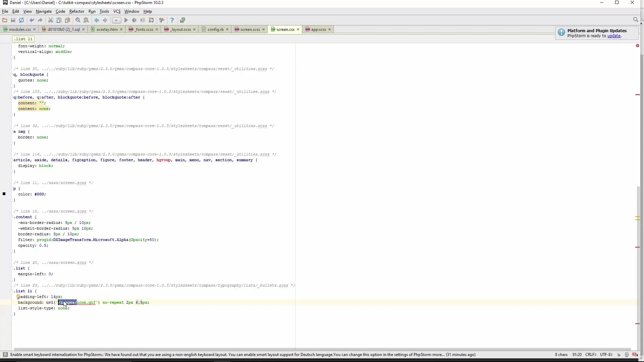Click the Help question mark icon
Screen dimensions: 644x362
coord(172,20)
